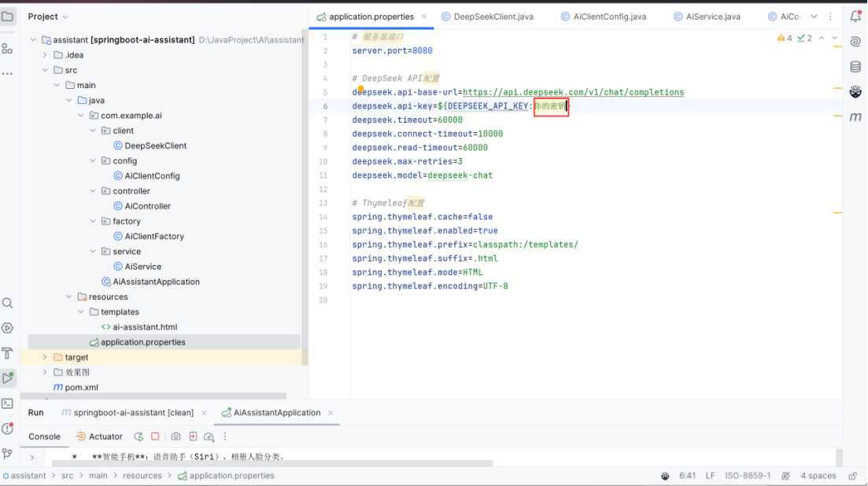
Task: Click the console horizontal scrollbar
Action: pyautogui.click(x=271, y=463)
